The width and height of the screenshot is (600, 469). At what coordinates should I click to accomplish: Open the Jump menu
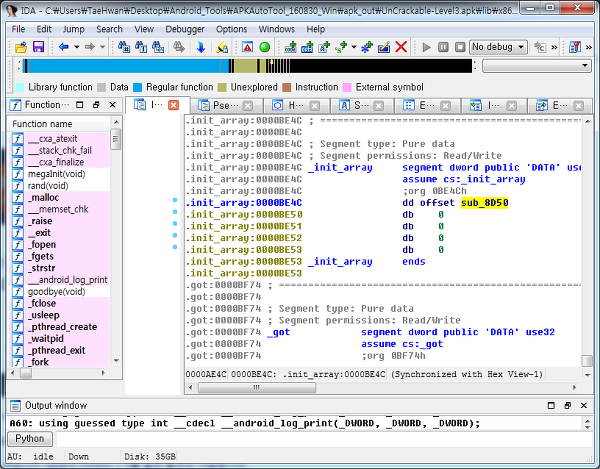point(73,29)
